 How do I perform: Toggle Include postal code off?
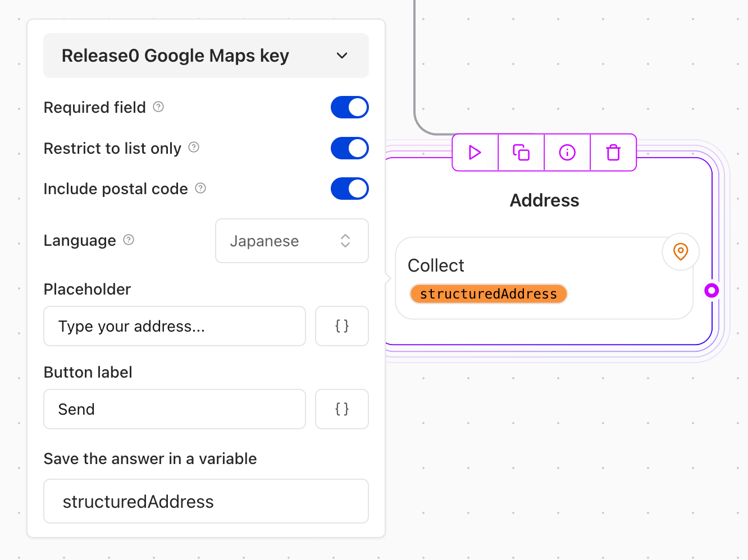[x=349, y=189]
